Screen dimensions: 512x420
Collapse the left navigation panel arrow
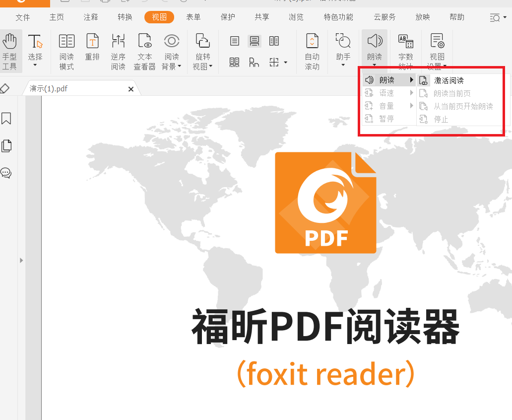coord(21,260)
